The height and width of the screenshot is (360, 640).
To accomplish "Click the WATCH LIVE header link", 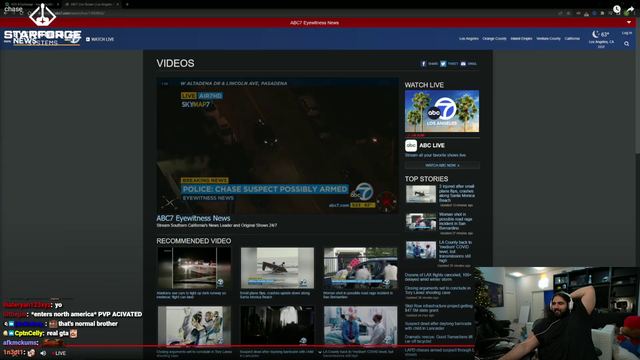I will click(x=100, y=40).
